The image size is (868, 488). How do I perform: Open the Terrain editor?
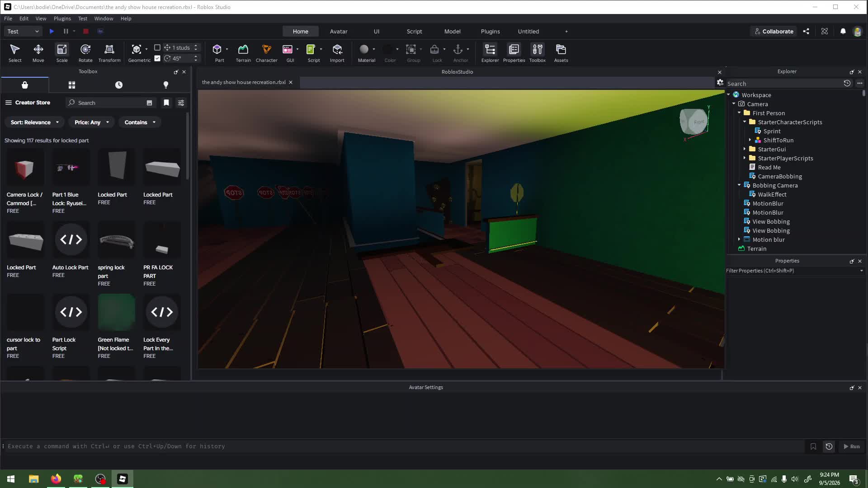coord(243,53)
